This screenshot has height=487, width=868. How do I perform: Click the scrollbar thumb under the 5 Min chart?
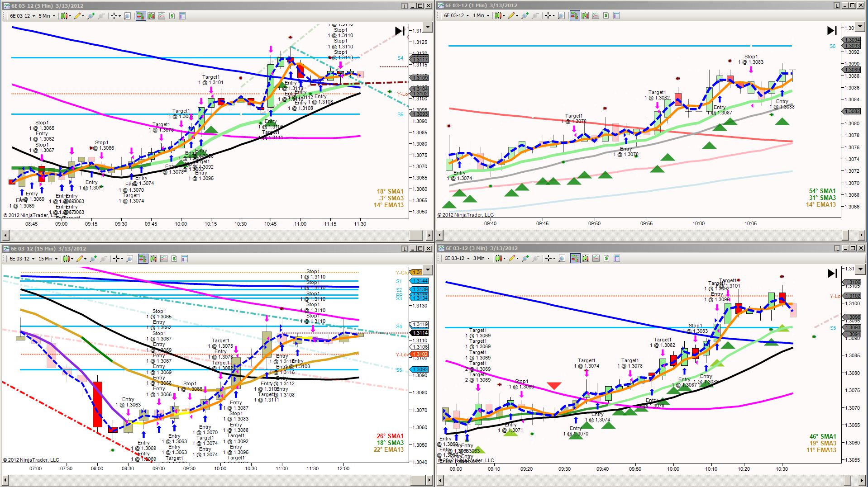415,235
